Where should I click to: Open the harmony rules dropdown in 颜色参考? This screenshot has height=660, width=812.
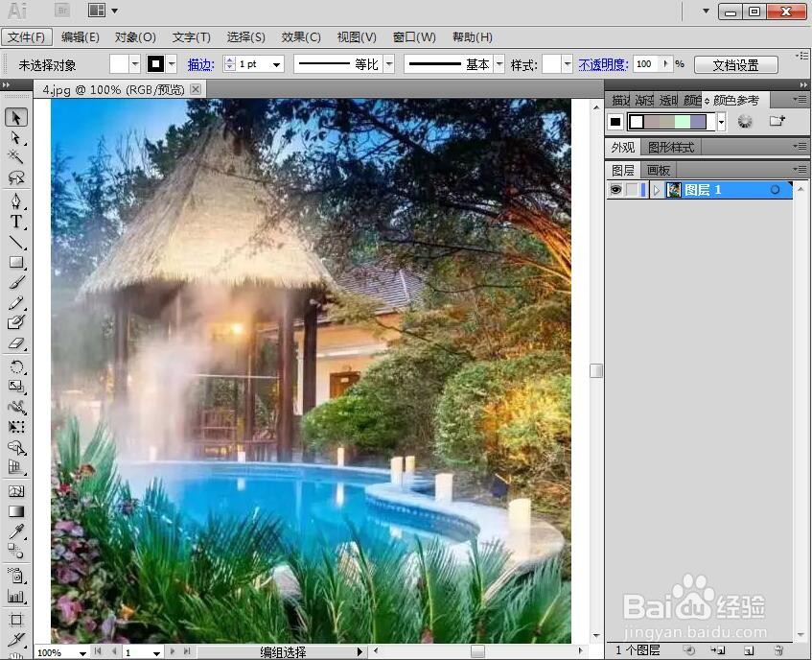(x=721, y=122)
